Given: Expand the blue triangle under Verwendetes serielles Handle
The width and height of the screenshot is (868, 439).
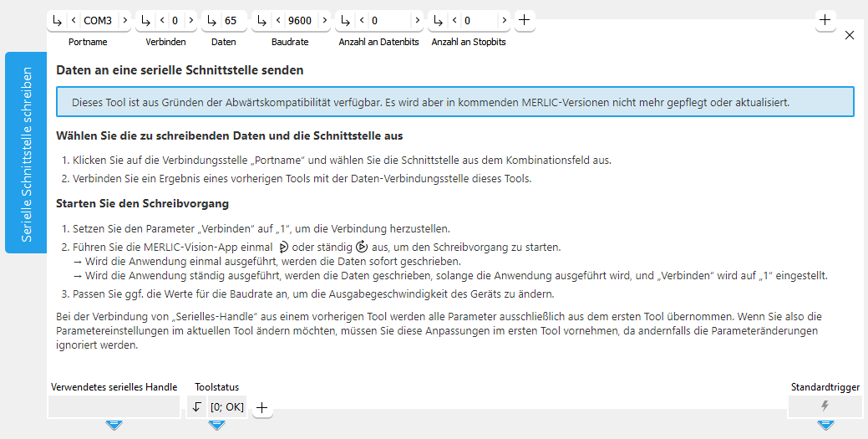Looking at the screenshot, I should (x=114, y=425).
